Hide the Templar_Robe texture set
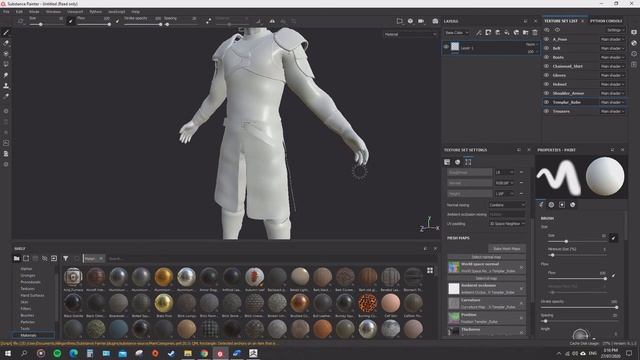Viewport: 640px width, 360px height. (x=547, y=102)
